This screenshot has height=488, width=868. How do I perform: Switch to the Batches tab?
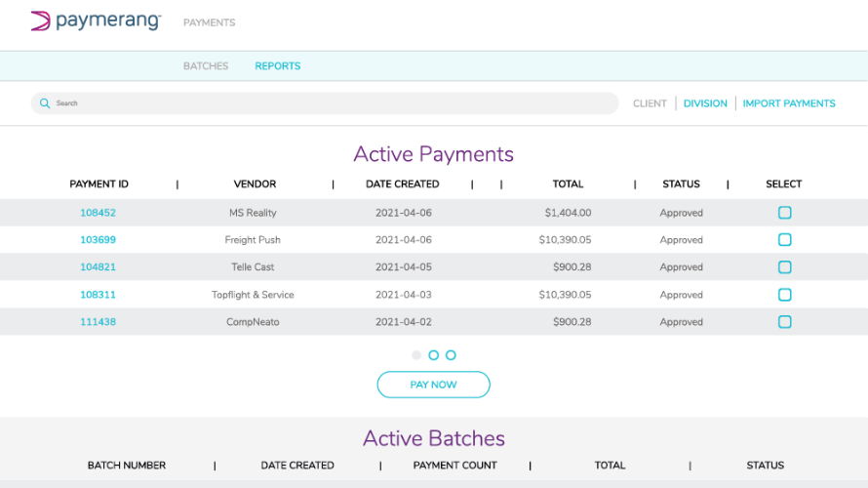[206, 66]
